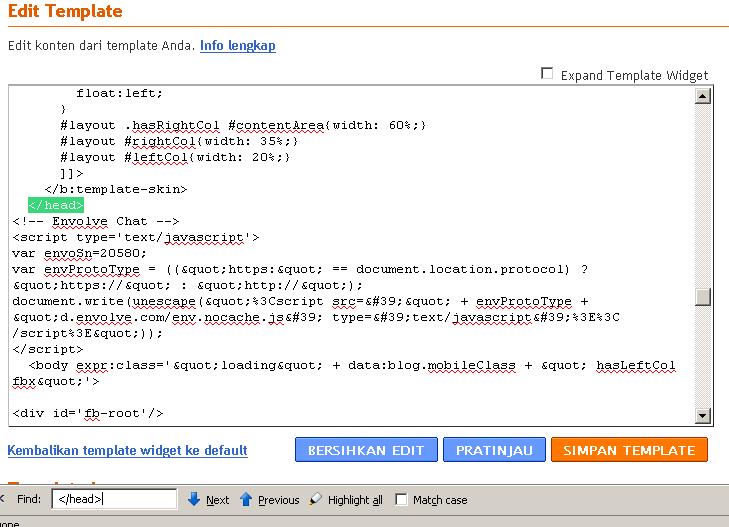Click the Highlight all label
Image resolution: width=729 pixels, height=527 pixels.
click(x=355, y=500)
